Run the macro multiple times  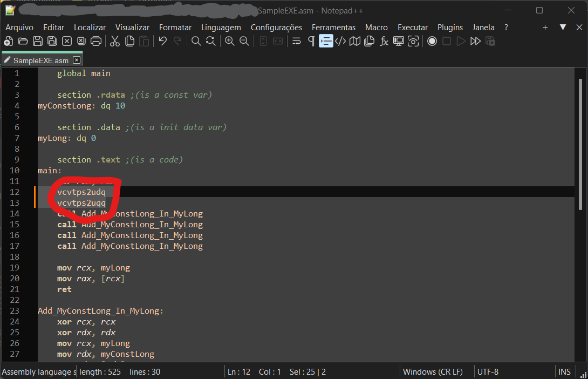click(x=476, y=41)
